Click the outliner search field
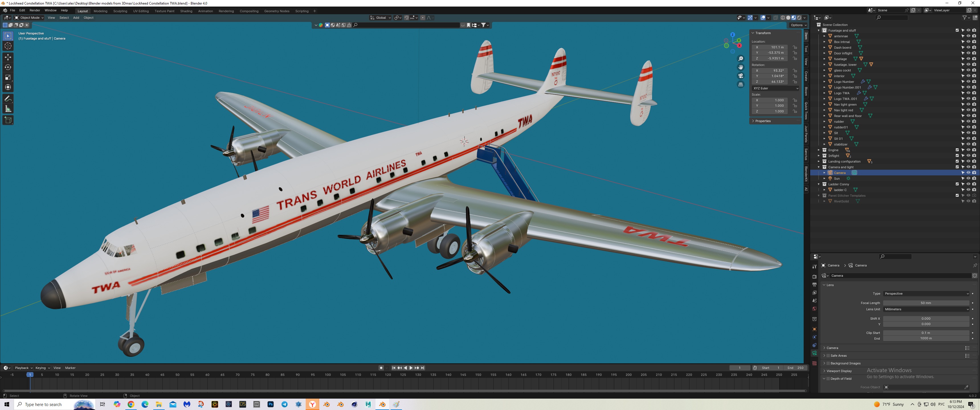The height and width of the screenshot is (410, 980). click(x=891, y=17)
